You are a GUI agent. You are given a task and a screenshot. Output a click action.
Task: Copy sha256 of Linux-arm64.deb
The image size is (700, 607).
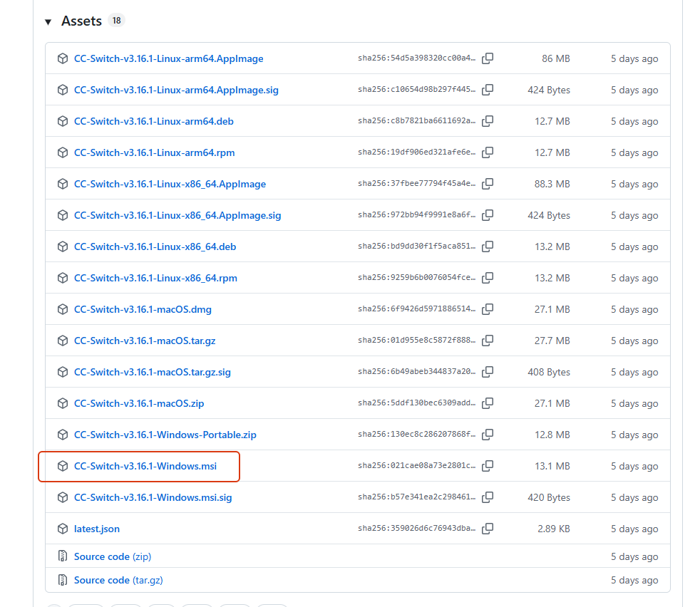click(x=488, y=121)
